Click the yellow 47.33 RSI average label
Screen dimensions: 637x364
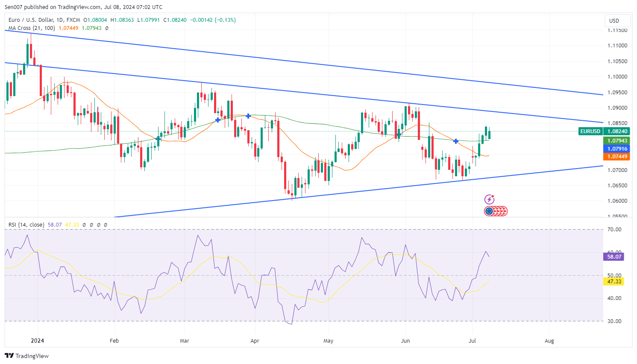614,282
